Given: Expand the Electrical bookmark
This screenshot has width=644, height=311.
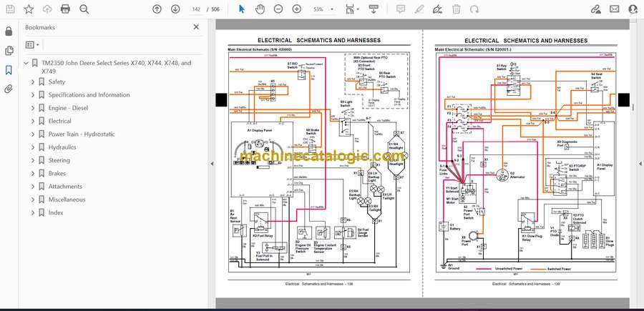Looking at the screenshot, I should [33, 121].
